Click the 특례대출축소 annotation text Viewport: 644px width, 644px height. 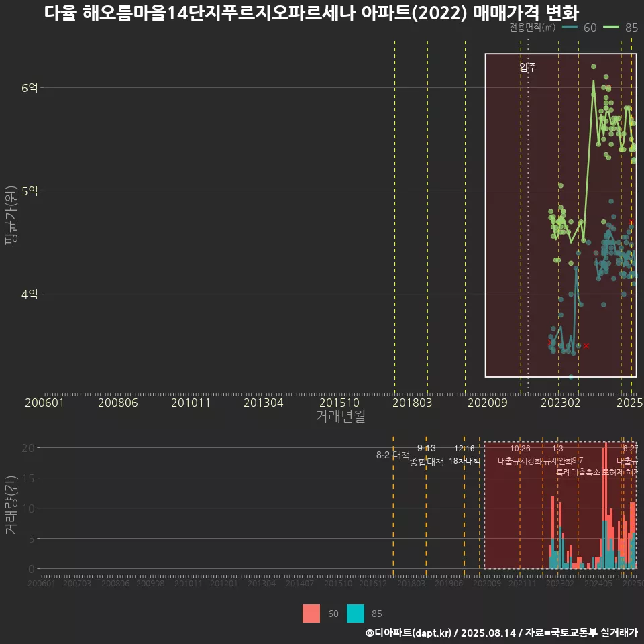pos(578,472)
